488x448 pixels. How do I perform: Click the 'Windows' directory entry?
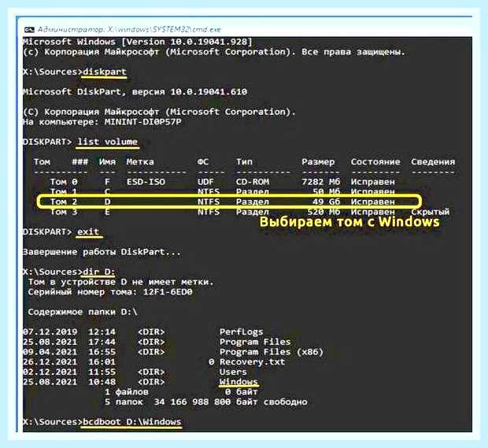[x=238, y=382]
